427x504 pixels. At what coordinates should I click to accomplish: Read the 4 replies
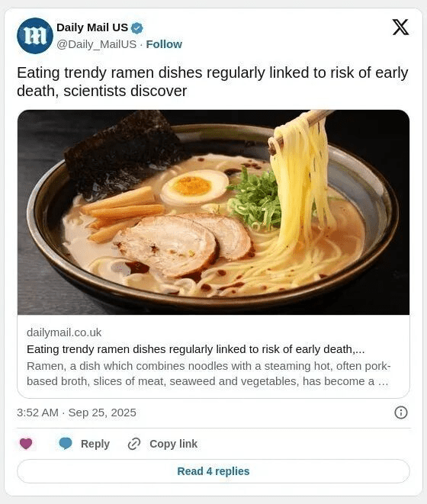click(x=213, y=471)
